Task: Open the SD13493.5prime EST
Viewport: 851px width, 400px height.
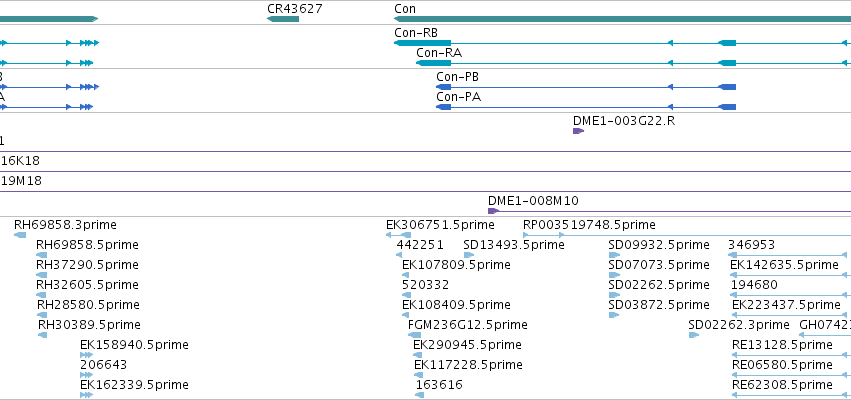Action: click(469, 255)
